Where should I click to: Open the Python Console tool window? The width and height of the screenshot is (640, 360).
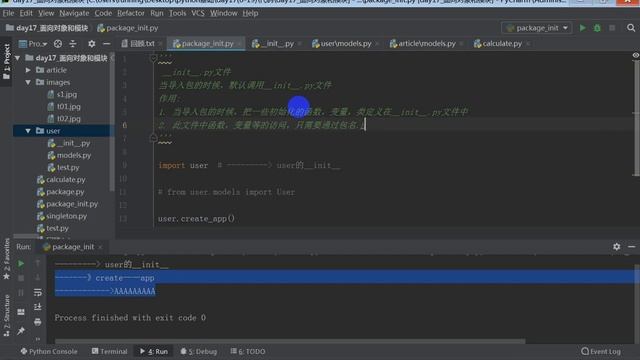[x=49, y=351]
